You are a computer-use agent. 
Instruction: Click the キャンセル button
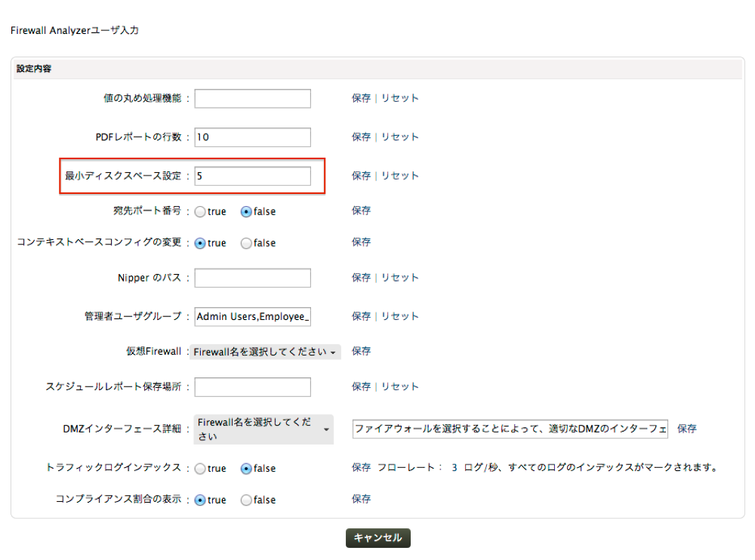coord(378,537)
